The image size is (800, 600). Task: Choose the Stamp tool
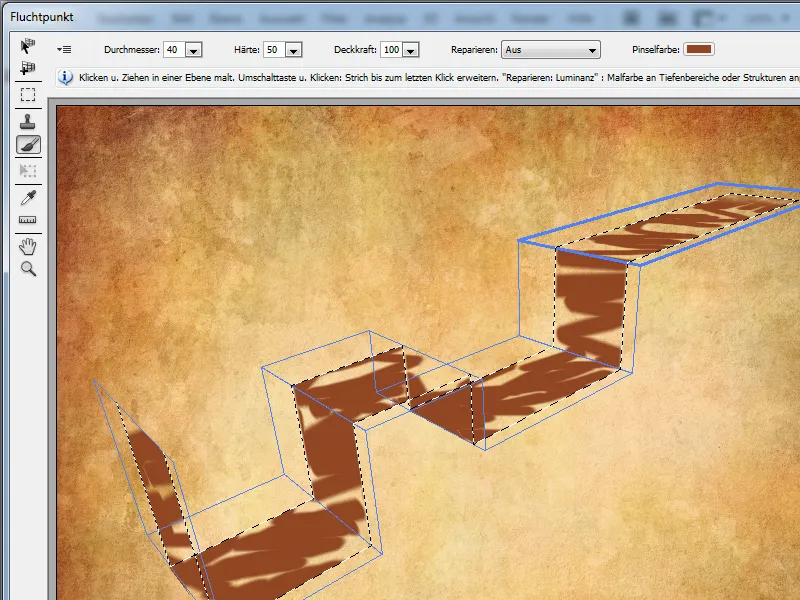click(x=28, y=121)
